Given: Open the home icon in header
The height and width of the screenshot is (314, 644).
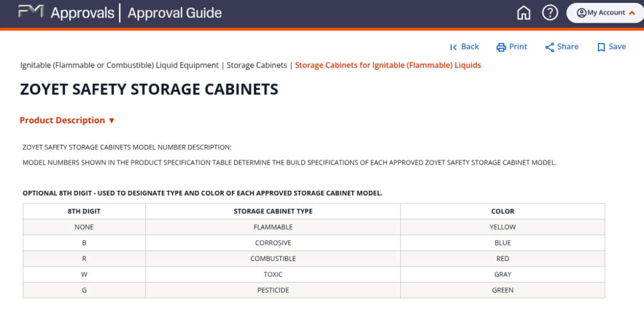Looking at the screenshot, I should pyautogui.click(x=524, y=13).
